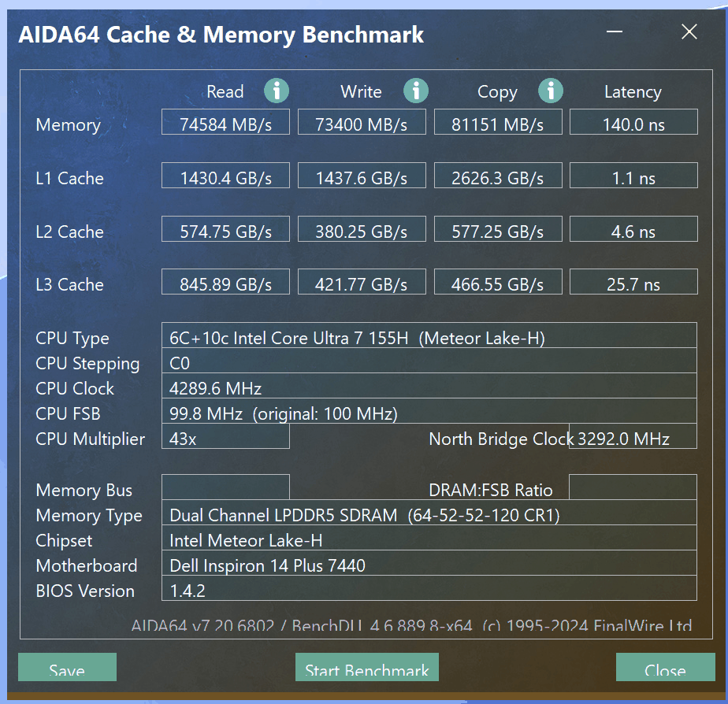Click the Save button
The width and height of the screenshot is (728, 704).
67,668
